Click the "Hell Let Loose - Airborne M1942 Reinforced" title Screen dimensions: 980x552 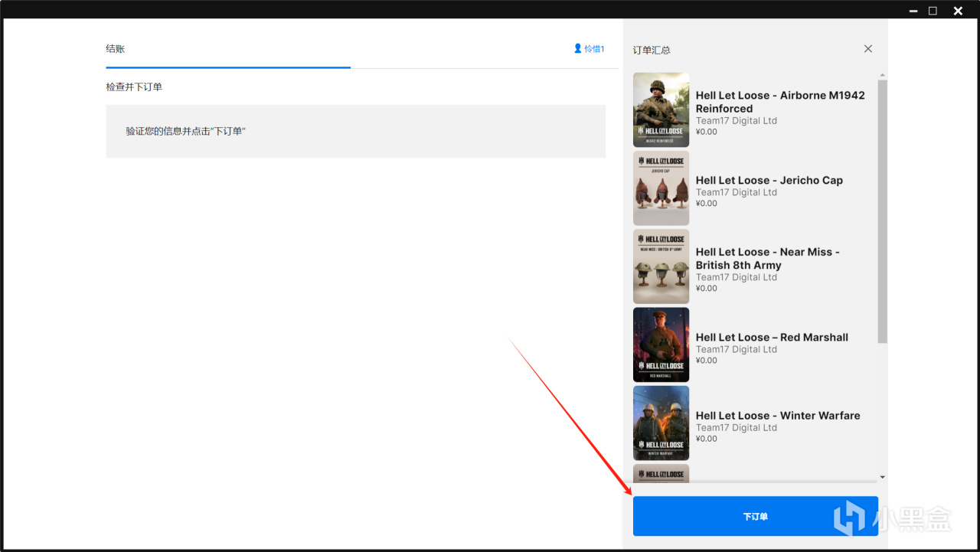pos(780,102)
